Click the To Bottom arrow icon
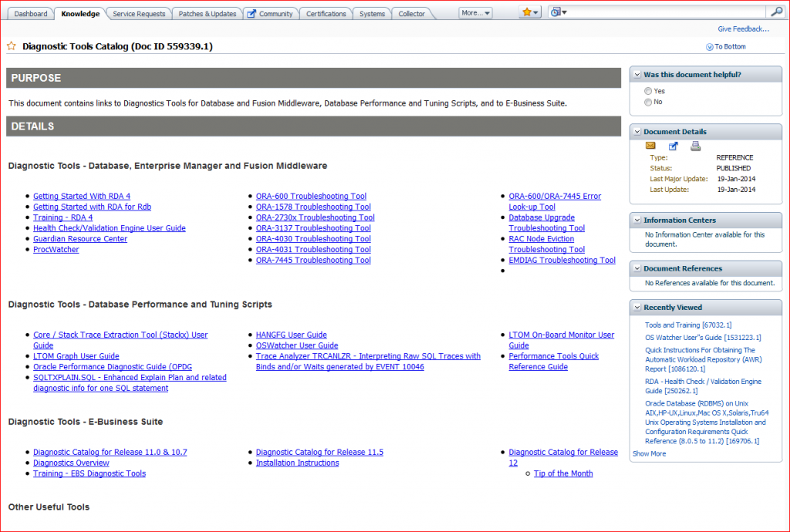Image resolution: width=790 pixels, height=532 pixels. [x=710, y=47]
